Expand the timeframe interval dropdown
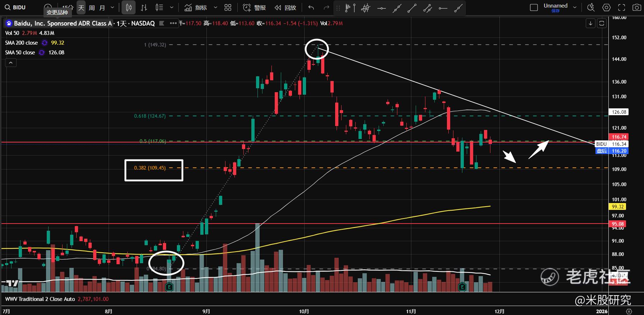This screenshot has width=644, height=315. click(x=112, y=8)
